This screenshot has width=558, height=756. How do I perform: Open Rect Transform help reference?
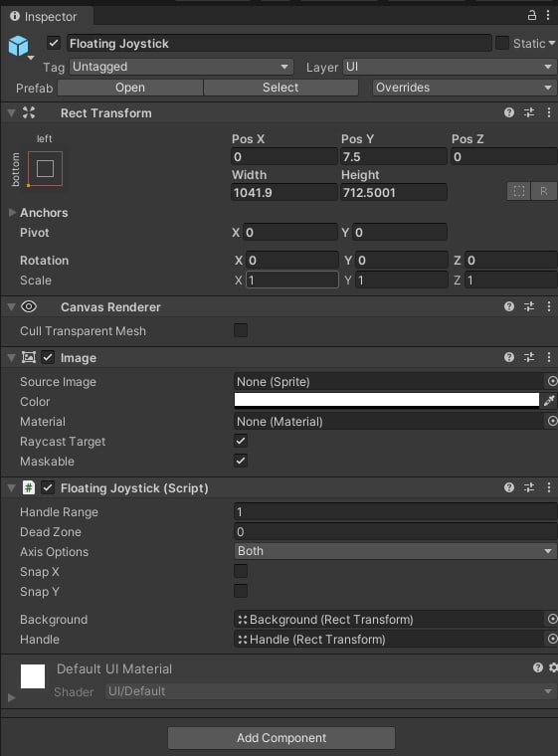pyautogui.click(x=509, y=112)
